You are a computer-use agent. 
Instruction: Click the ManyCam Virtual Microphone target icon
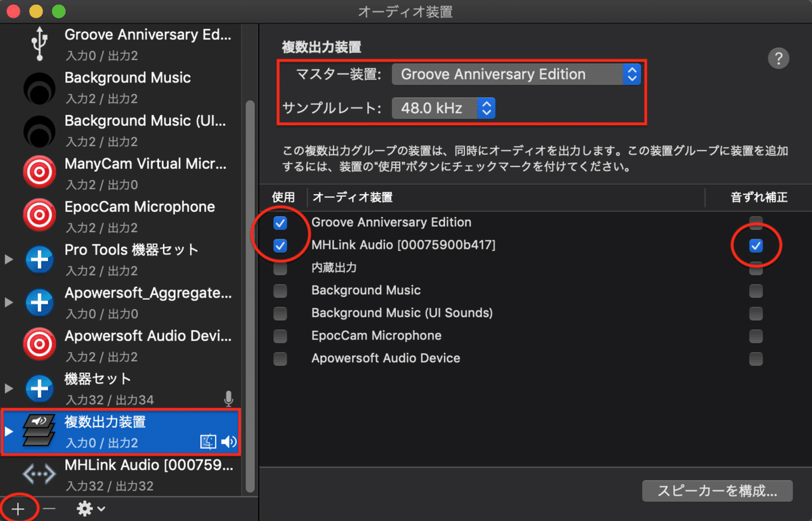click(x=40, y=173)
